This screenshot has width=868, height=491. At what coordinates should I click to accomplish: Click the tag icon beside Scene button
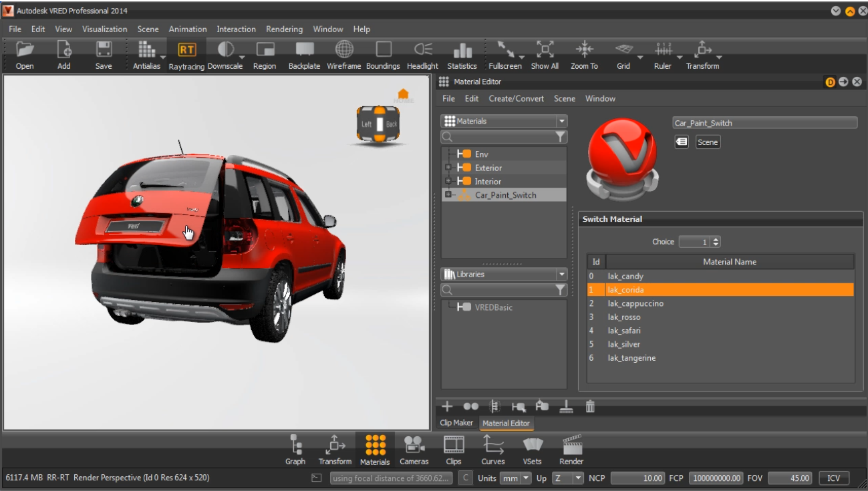(682, 142)
